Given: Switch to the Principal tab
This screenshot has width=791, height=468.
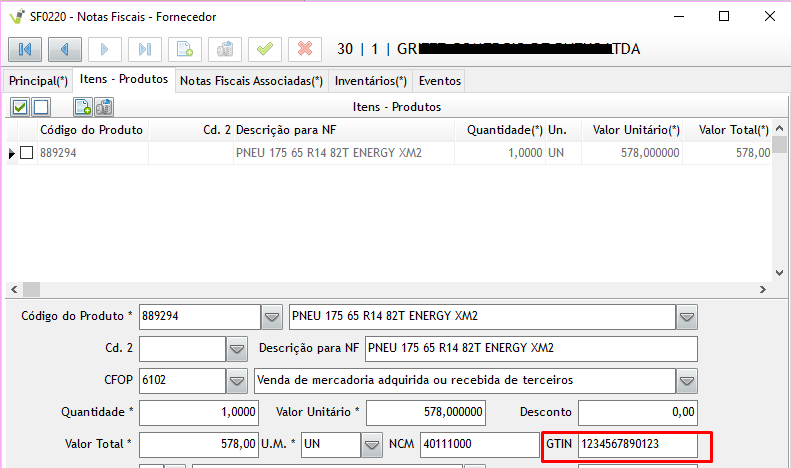Looking at the screenshot, I should click(x=38, y=81).
